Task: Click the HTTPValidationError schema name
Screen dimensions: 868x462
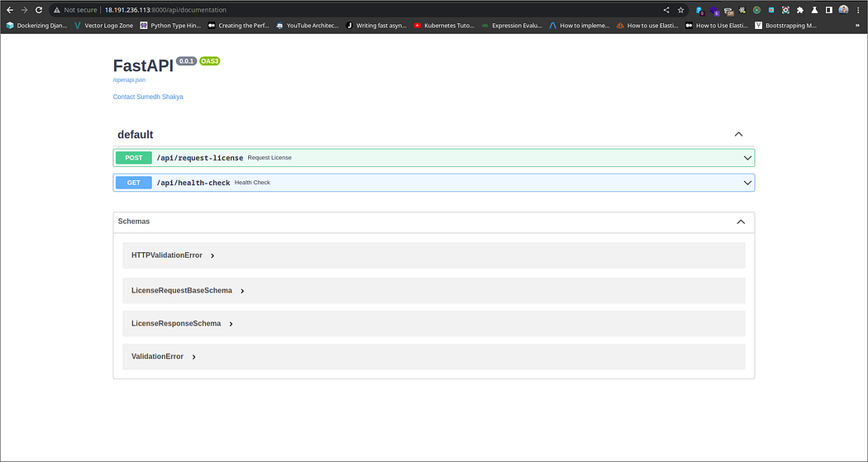Action: coord(167,255)
